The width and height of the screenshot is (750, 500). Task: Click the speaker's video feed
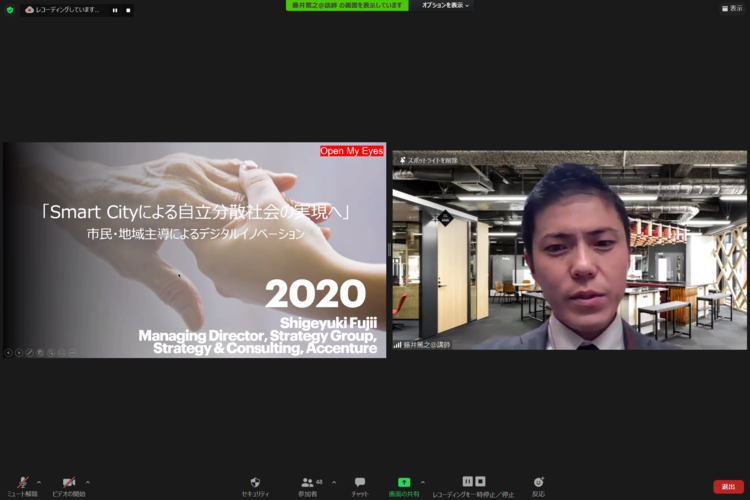(x=569, y=250)
